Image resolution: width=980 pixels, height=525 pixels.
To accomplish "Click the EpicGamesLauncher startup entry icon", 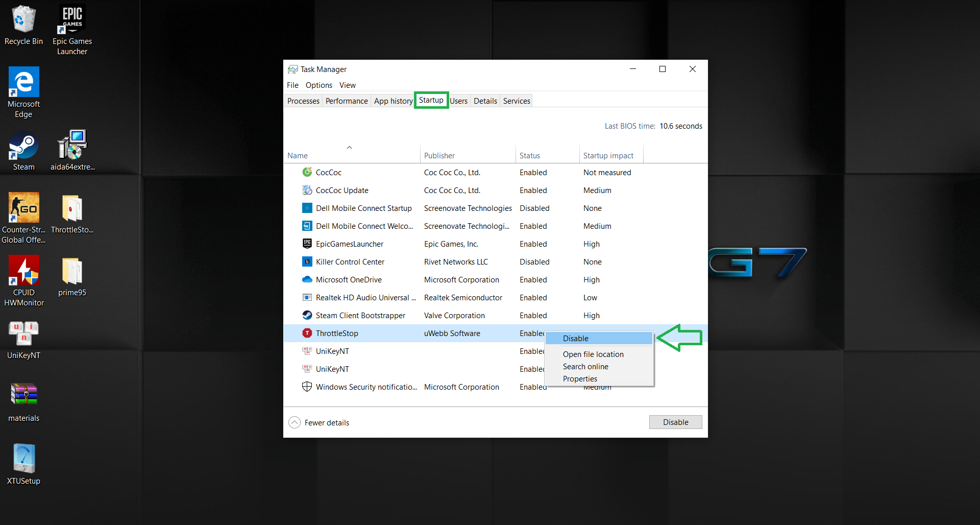I will coord(307,244).
